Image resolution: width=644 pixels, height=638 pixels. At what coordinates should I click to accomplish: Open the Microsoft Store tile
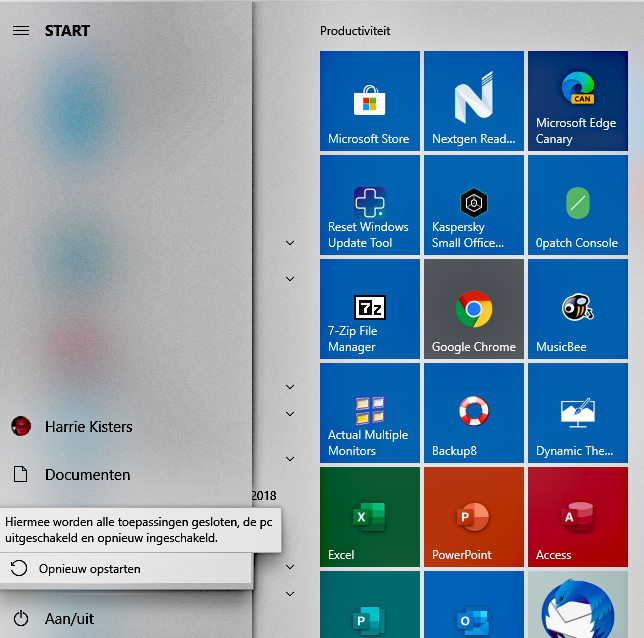click(x=370, y=101)
